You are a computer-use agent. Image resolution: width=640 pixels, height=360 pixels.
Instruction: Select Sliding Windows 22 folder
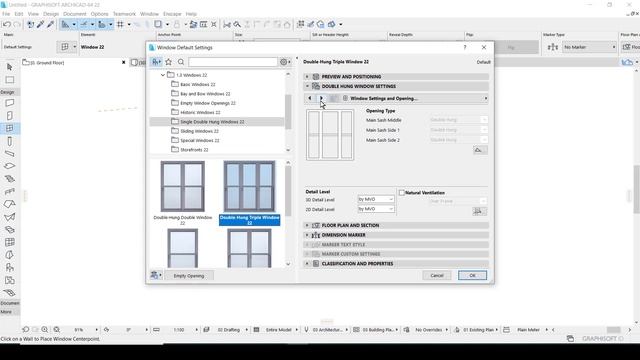[x=199, y=131]
